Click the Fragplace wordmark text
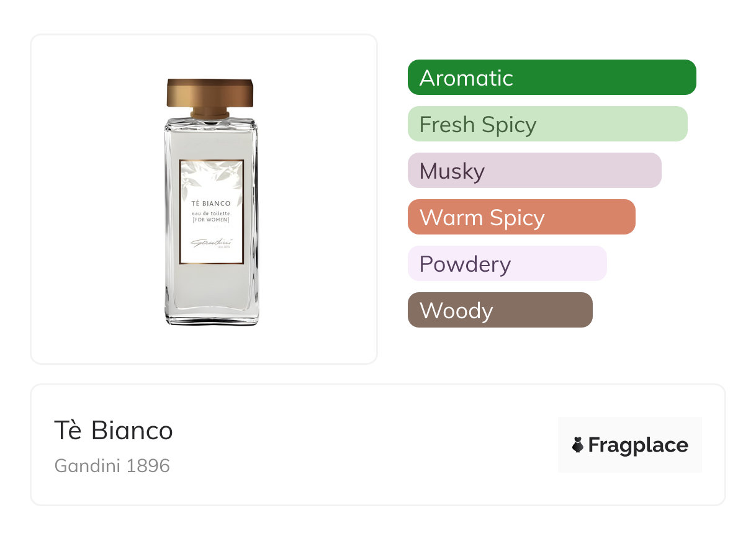The image size is (756, 536). [x=638, y=445]
